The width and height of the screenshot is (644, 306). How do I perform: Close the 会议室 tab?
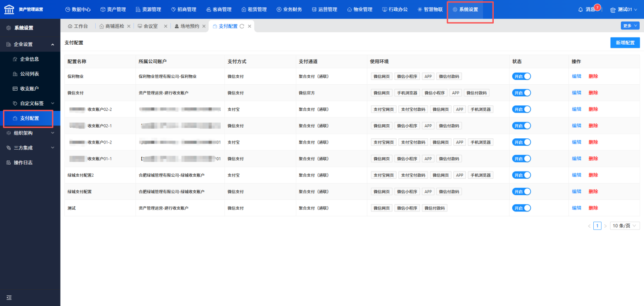[166, 26]
